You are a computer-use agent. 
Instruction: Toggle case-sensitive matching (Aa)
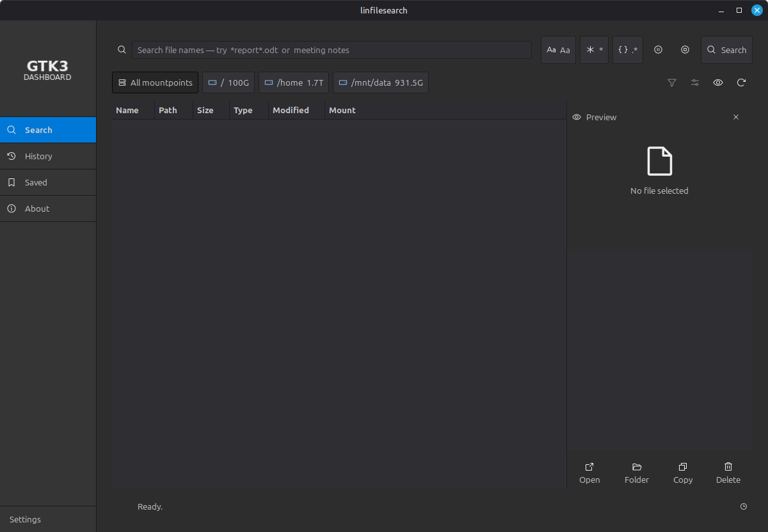click(558, 50)
